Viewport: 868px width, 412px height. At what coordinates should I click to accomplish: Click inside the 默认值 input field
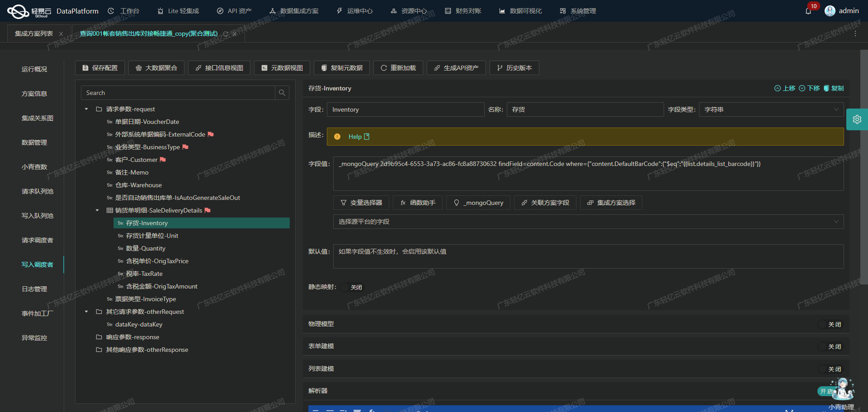pyautogui.click(x=588, y=256)
